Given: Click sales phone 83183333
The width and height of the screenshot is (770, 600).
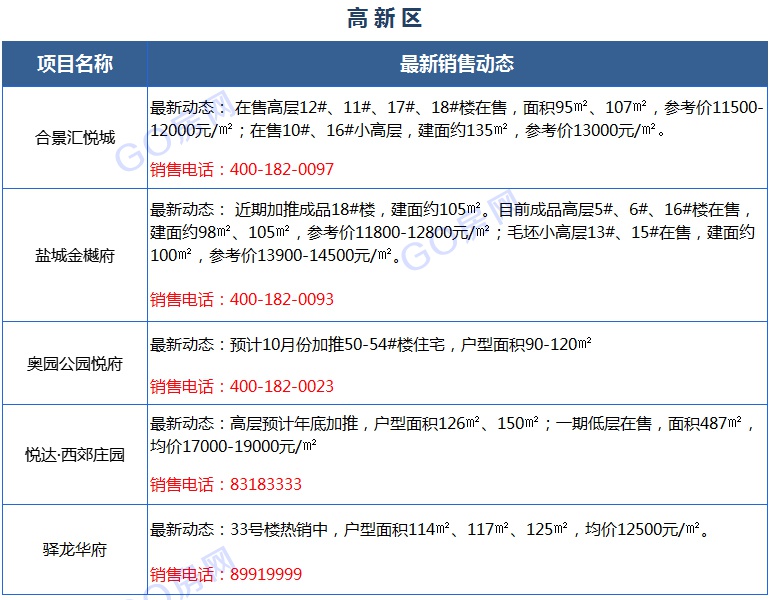Looking at the screenshot, I should point(266,485).
